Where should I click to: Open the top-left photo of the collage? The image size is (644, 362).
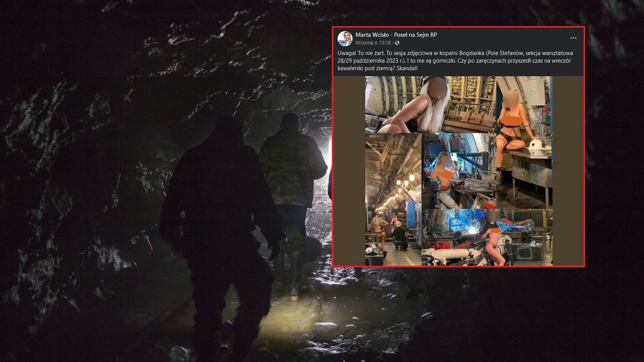click(x=430, y=105)
